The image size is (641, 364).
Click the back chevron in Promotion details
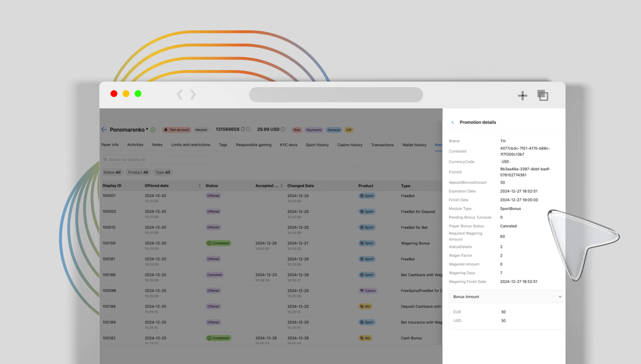(x=453, y=122)
